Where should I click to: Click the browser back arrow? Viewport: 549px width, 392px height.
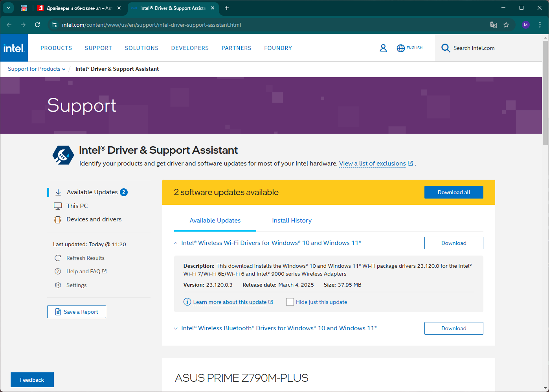pos(9,25)
